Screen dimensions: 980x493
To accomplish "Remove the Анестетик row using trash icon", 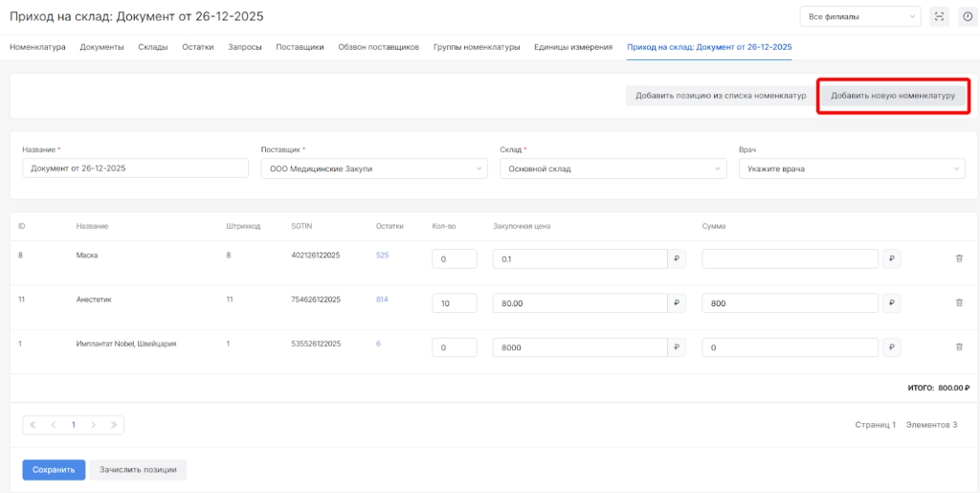I will click(x=959, y=303).
